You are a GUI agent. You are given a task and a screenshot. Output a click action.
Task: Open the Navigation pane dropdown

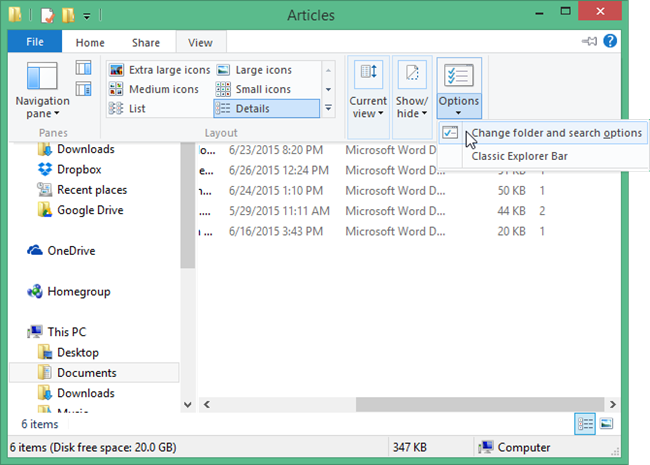pyautogui.click(x=42, y=90)
